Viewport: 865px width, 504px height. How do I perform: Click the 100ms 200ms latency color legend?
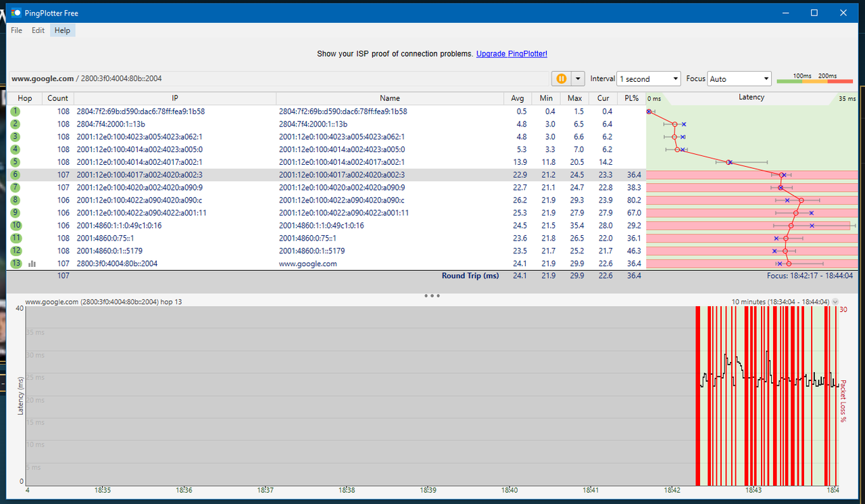pos(816,78)
